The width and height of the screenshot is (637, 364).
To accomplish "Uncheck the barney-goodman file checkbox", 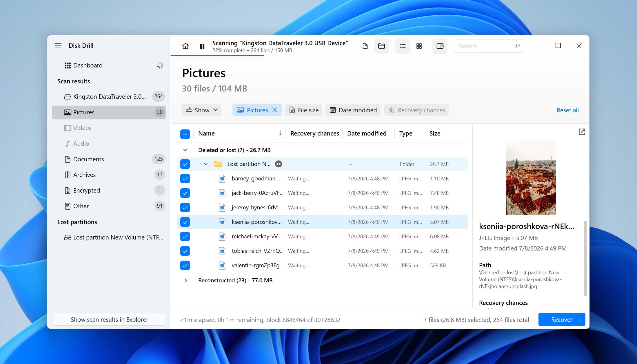I will (185, 179).
